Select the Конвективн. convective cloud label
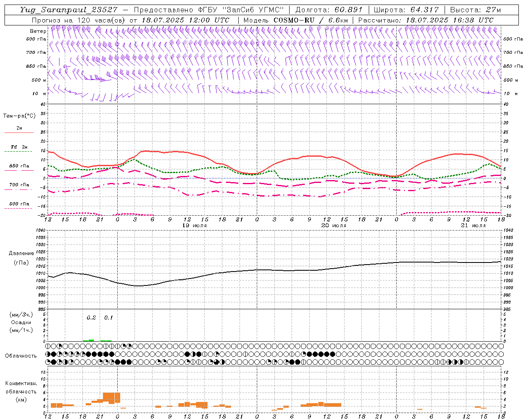Image resolution: width=525 pixels, height=420 pixels. coord(21,383)
